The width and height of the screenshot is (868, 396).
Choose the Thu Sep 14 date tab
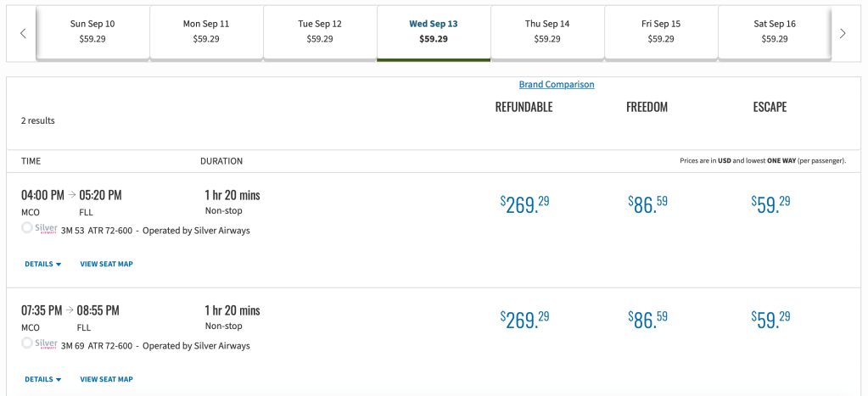click(x=547, y=31)
